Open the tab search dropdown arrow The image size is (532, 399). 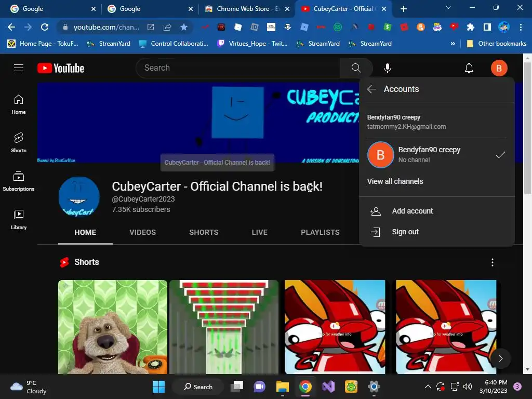click(x=448, y=7)
